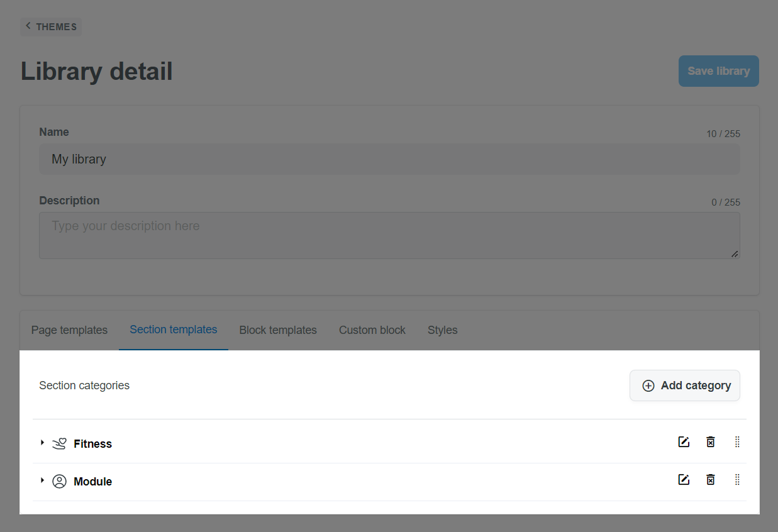Click Save library button
The width and height of the screenshot is (778, 532).
pyautogui.click(x=719, y=71)
